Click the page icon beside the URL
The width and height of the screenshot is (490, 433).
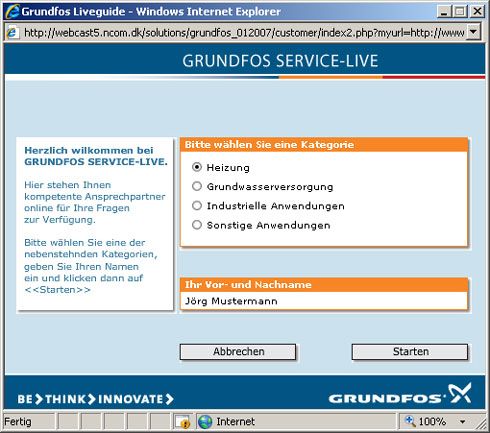(x=12, y=32)
